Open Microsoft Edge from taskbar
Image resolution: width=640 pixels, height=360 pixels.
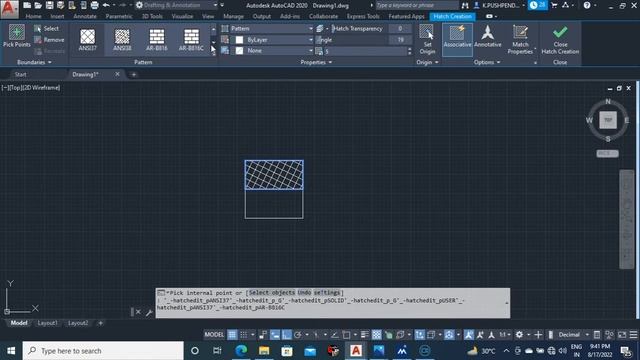point(241,351)
